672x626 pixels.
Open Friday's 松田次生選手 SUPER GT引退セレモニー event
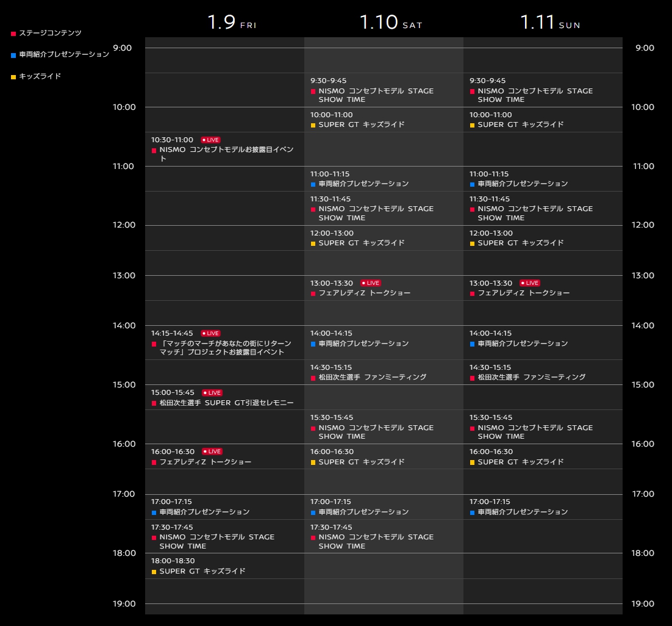point(226,403)
